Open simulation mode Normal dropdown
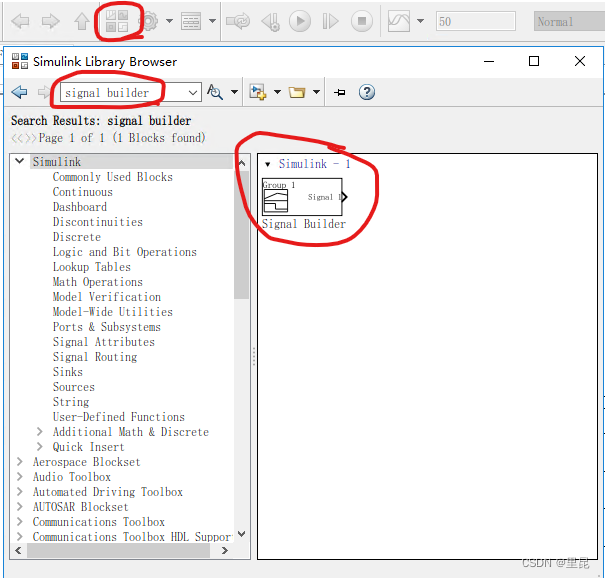Image resolution: width=605 pixels, height=578 pixels. tap(569, 21)
